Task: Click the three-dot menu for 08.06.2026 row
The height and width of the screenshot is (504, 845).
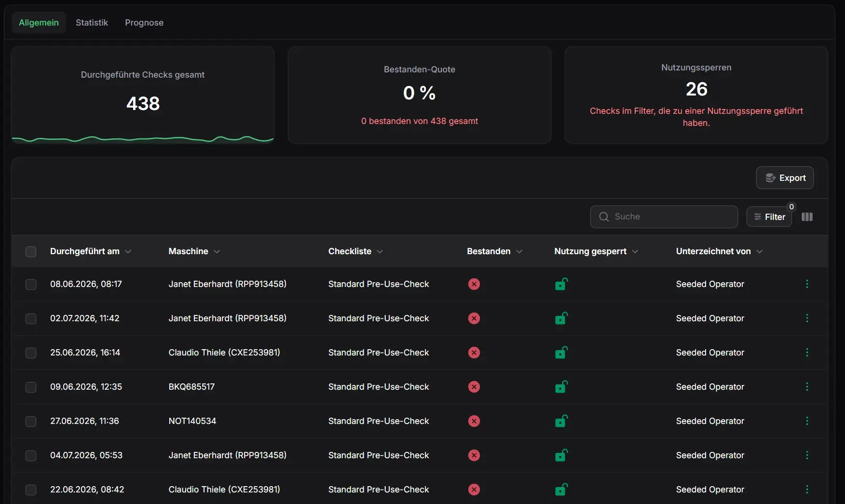Action: [x=807, y=284]
